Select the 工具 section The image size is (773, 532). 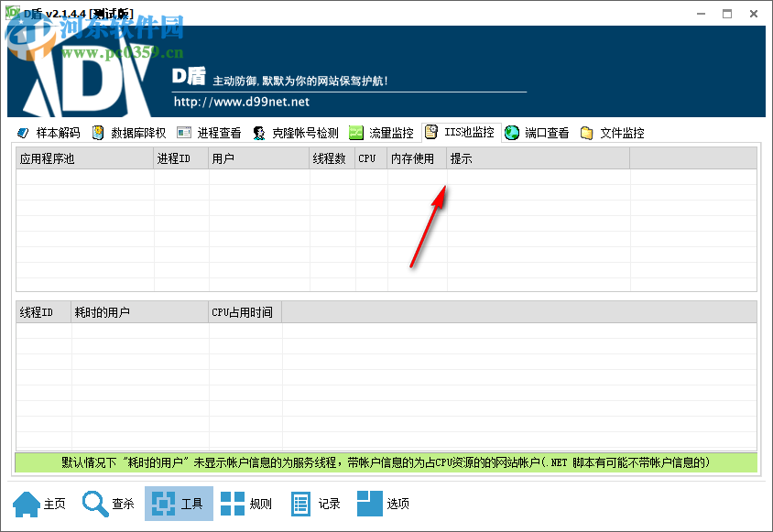pyautogui.click(x=179, y=504)
